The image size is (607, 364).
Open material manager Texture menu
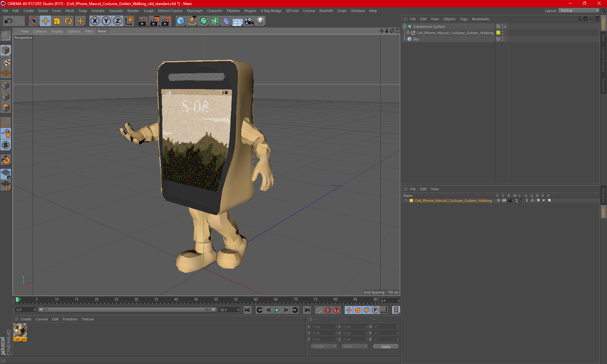click(x=88, y=319)
